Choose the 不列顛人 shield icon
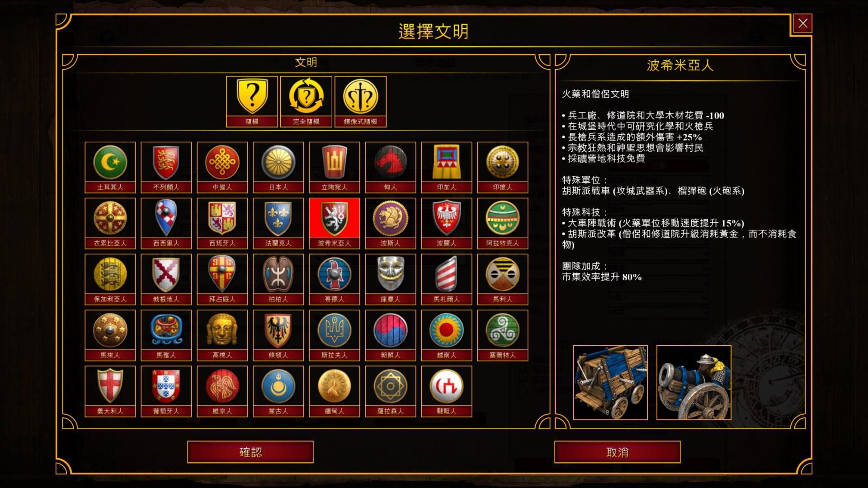The height and width of the screenshot is (488, 868). coord(166,168)
